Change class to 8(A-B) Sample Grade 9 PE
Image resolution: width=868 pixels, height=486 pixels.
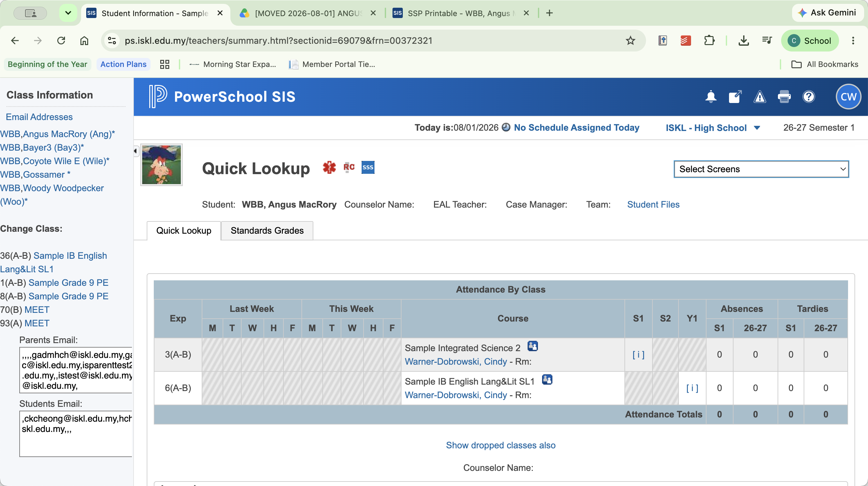(68, 296)
